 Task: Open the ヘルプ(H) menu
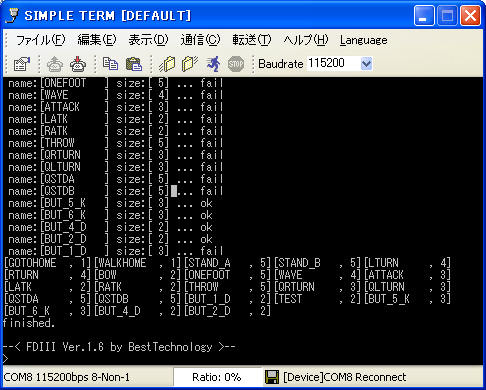pos(306,40)
